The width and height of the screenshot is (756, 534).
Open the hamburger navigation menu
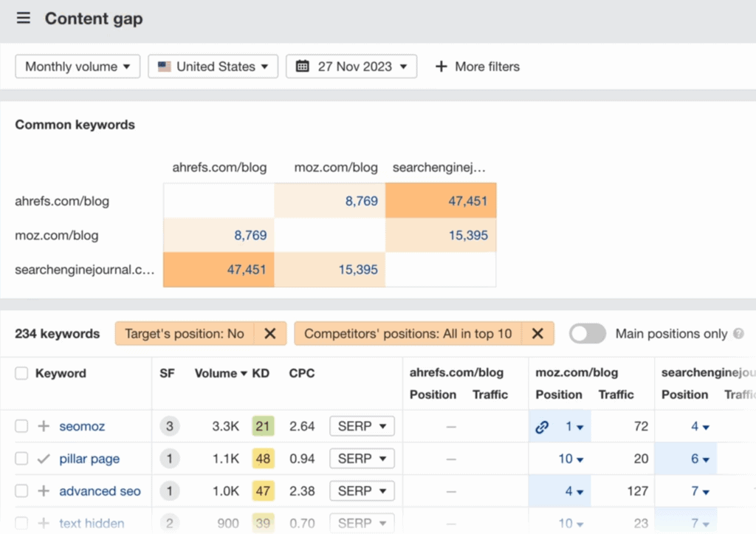point(23,18)
